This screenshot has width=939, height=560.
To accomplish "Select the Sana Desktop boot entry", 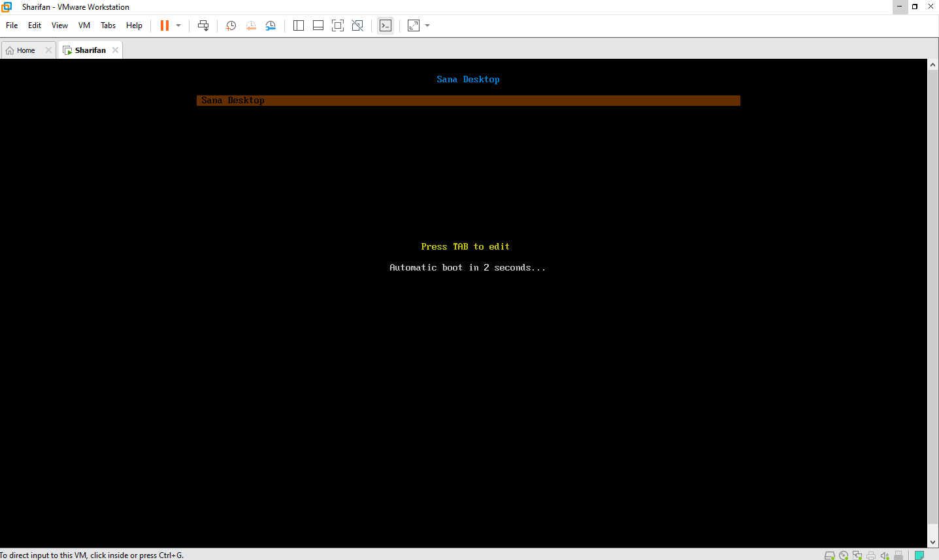I will tap(468, 101).
